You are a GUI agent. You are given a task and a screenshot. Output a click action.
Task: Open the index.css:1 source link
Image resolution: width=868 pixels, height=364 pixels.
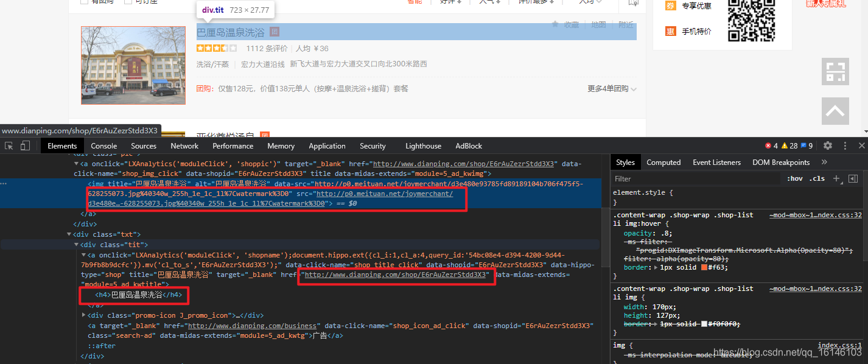(840, 345)
